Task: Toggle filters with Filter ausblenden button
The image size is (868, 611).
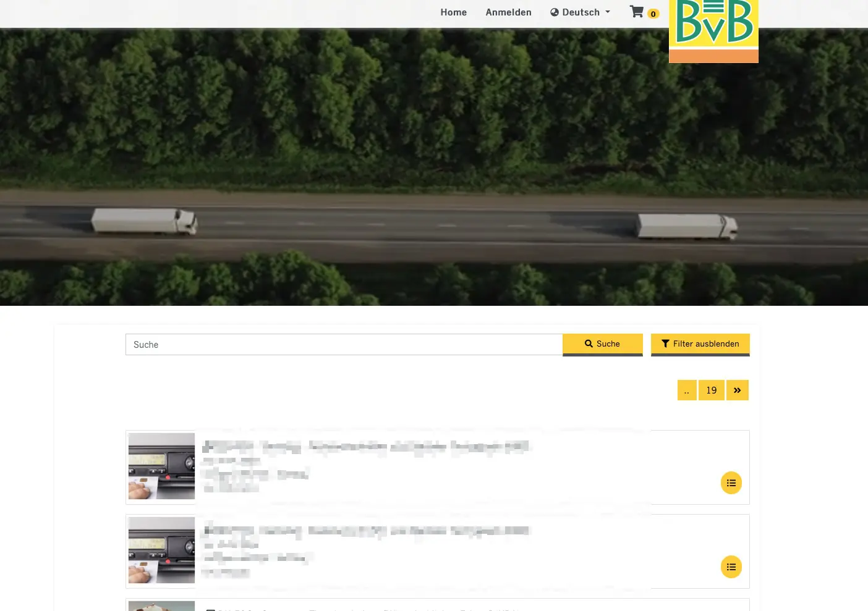Action: (x=700, y=344)
